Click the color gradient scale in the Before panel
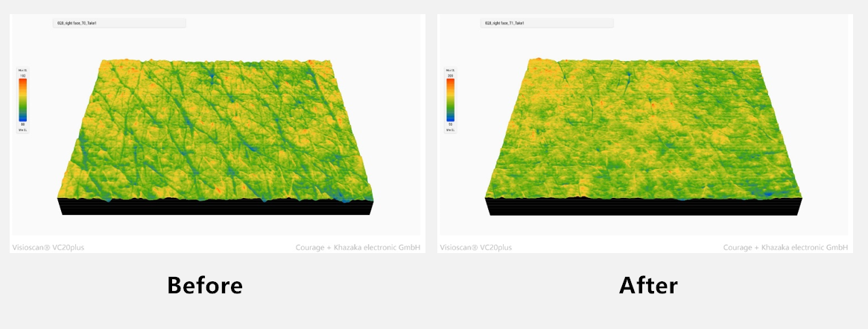This screenshot has width=868, height=329. [x=23, y=100]
